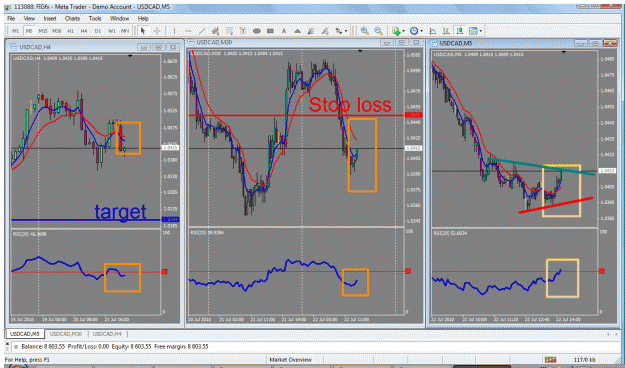The height and width of the screenshot is (368, 625).
Task: Open the indicators list icon
Action: pyautogui.click(x=396, y=31)
